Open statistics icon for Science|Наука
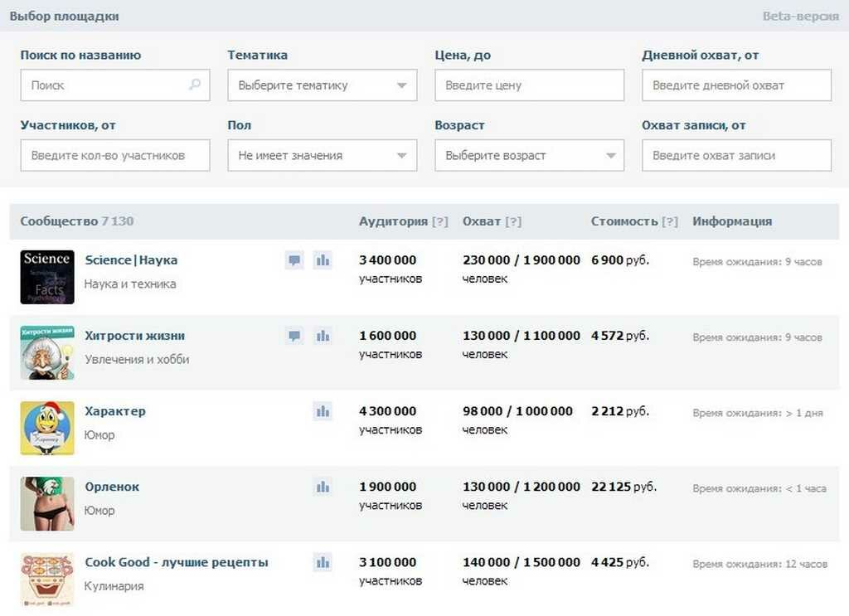849x616 pixels. click(x=323, y=260)
